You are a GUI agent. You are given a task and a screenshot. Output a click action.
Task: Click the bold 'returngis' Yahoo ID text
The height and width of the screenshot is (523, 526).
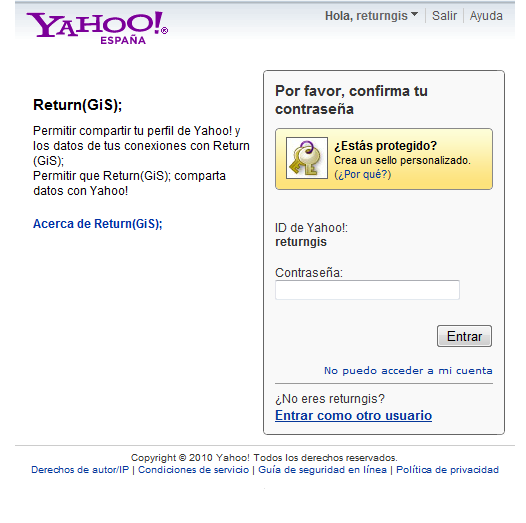(x=301, y=242)
